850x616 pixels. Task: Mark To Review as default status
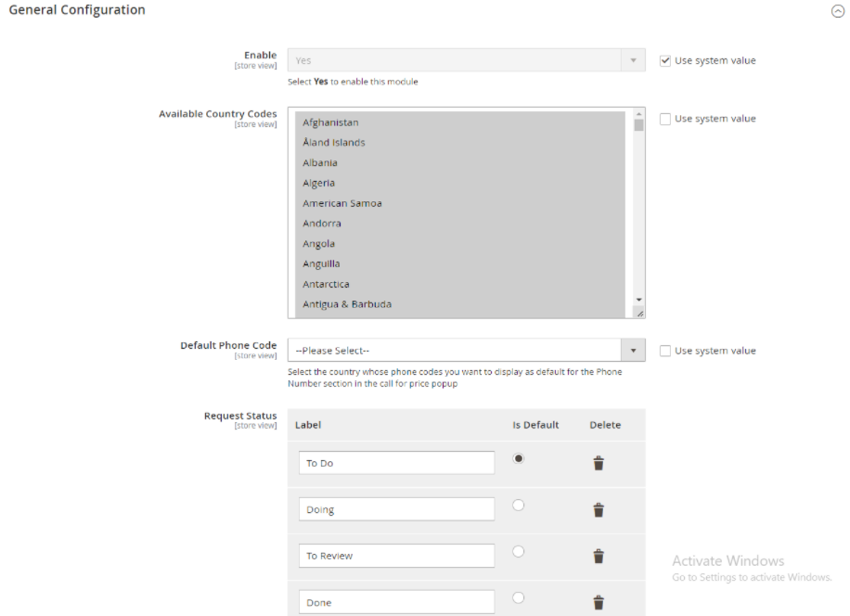[519, 551]
